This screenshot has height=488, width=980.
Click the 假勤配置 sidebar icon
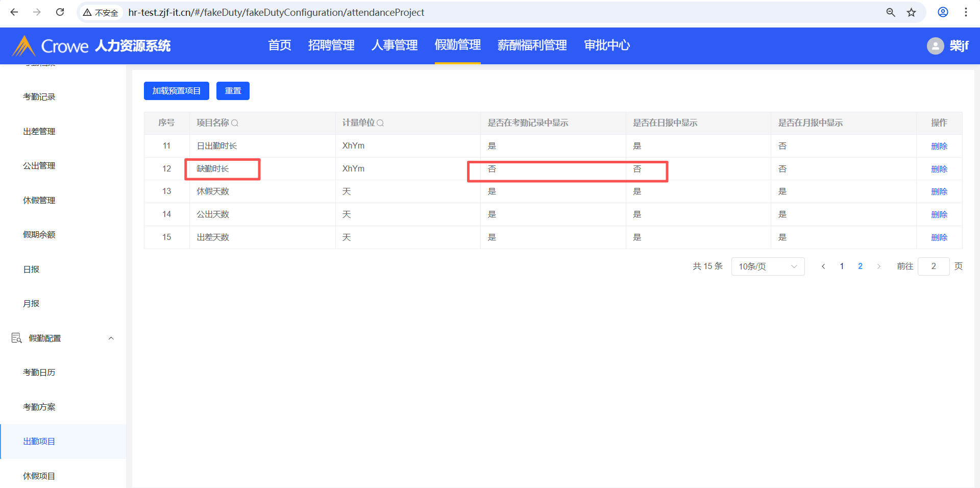[x=16, y=338]
